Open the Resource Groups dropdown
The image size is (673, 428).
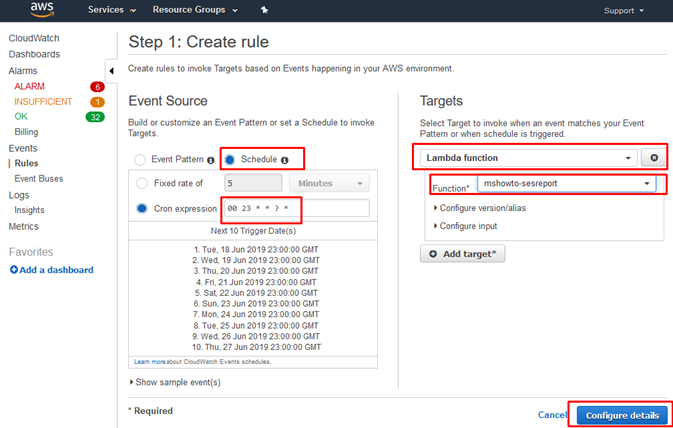point(195,10)
